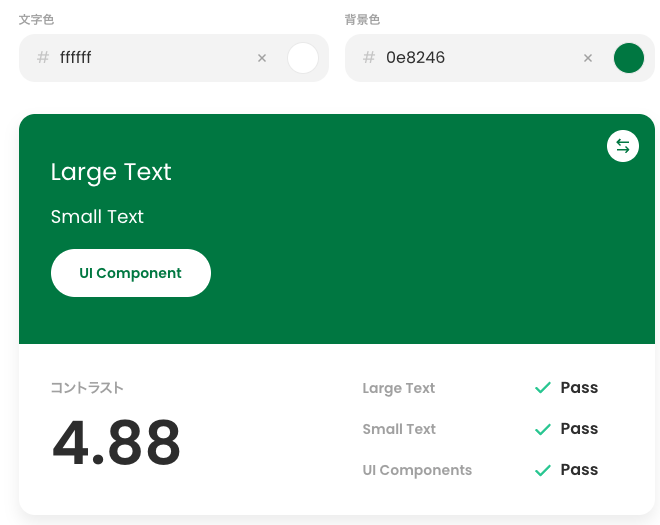Click the hash symbol in 文字色 field
Image resolution: width=660 pixels, height=525 pixels.
pyautogui.click(x=42, y=58)
